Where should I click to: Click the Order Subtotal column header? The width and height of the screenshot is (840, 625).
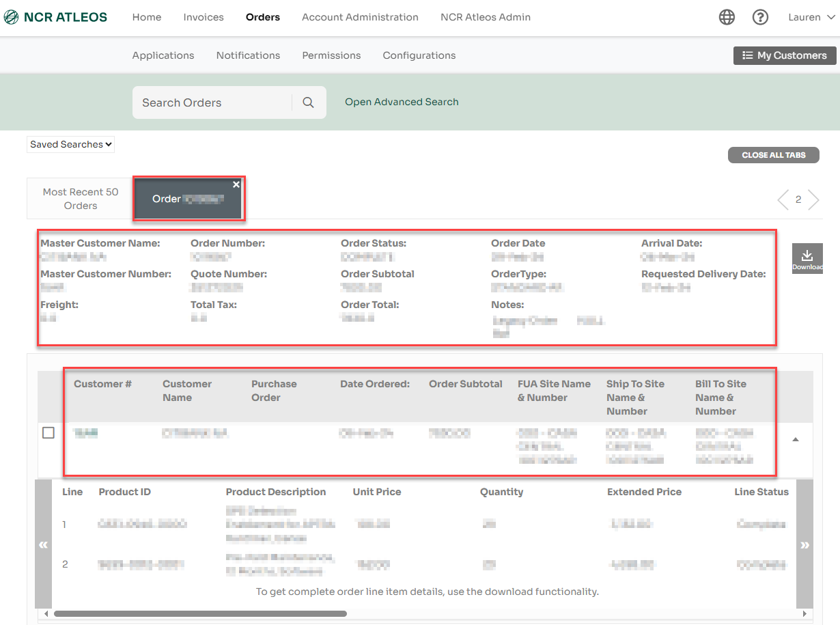[x=466, y=384]
